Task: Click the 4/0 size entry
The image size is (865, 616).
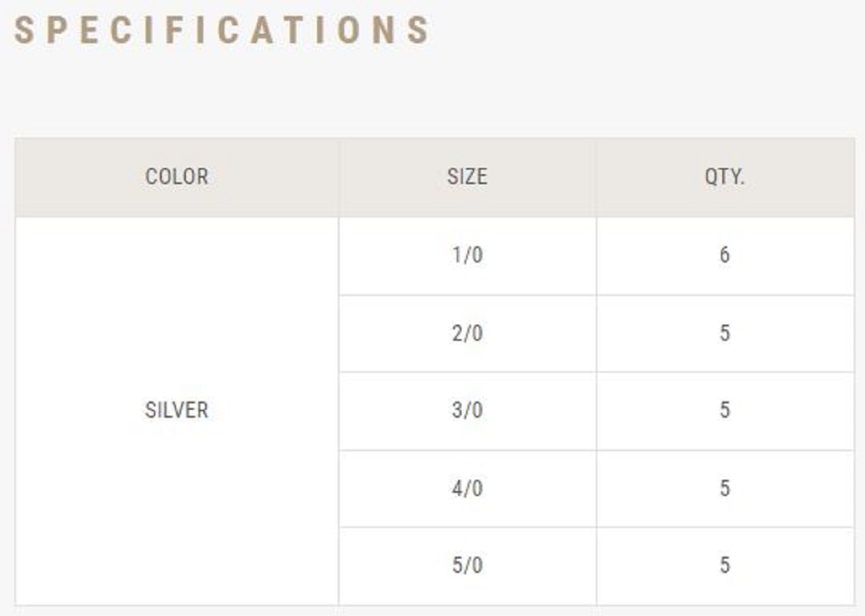Action: (x=467, y=488)
